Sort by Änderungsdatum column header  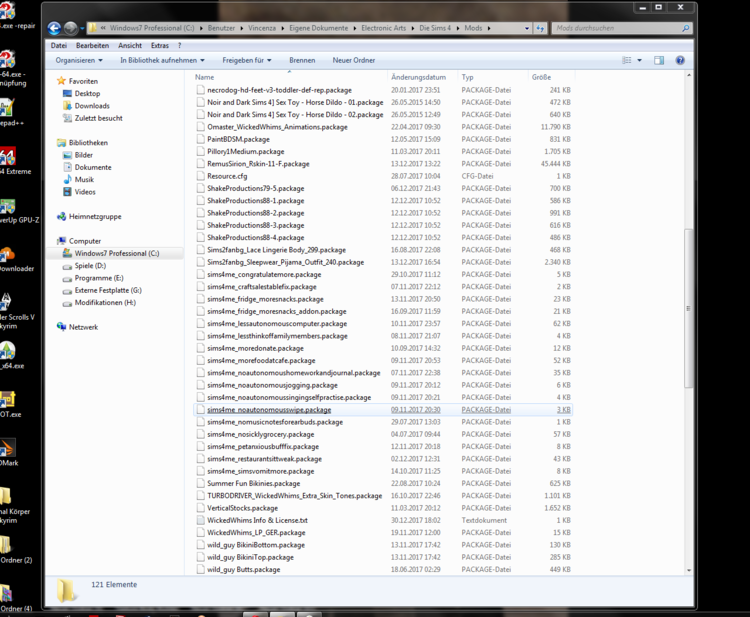click(423, 77)
